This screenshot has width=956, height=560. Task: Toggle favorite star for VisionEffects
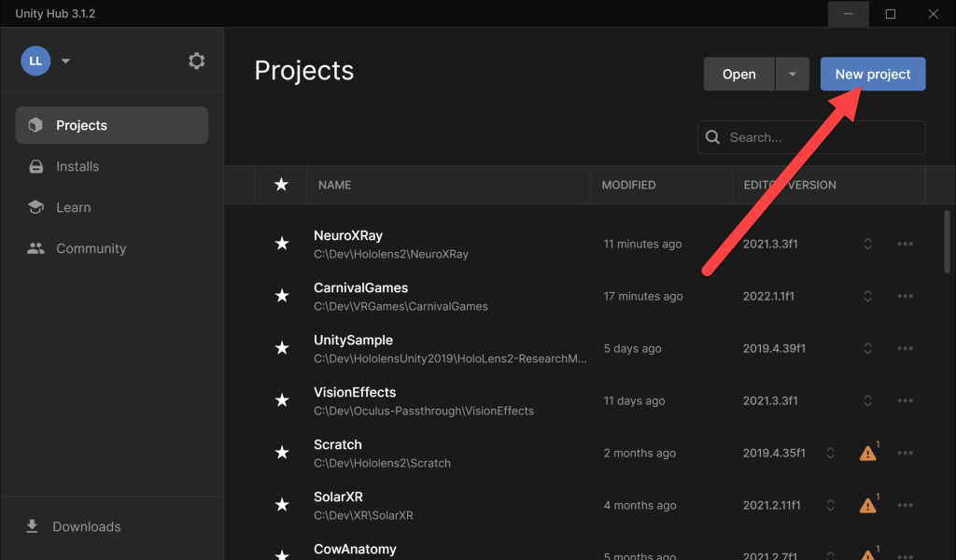point(282,400)
